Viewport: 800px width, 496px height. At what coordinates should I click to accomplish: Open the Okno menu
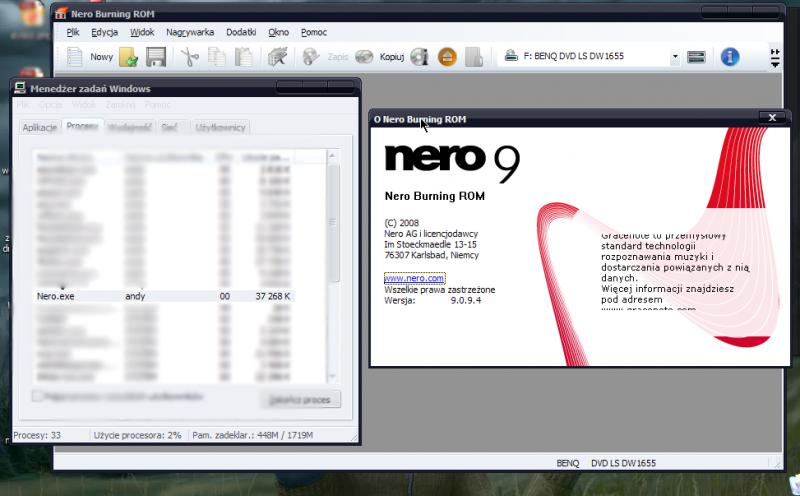coord(279,32)
